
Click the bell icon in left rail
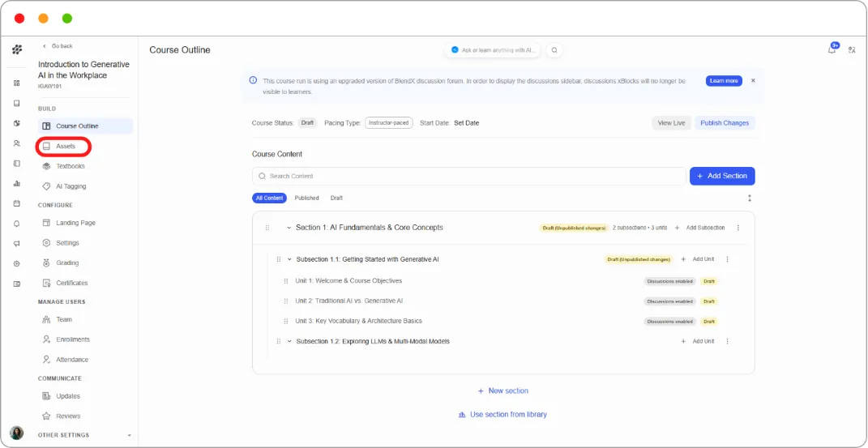pos(16,224)
